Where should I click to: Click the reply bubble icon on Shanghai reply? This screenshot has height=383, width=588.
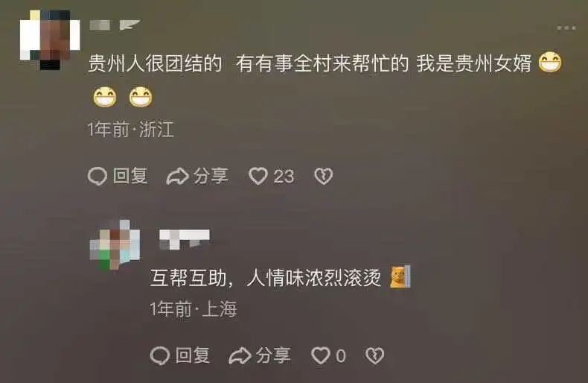pos(160,355)
